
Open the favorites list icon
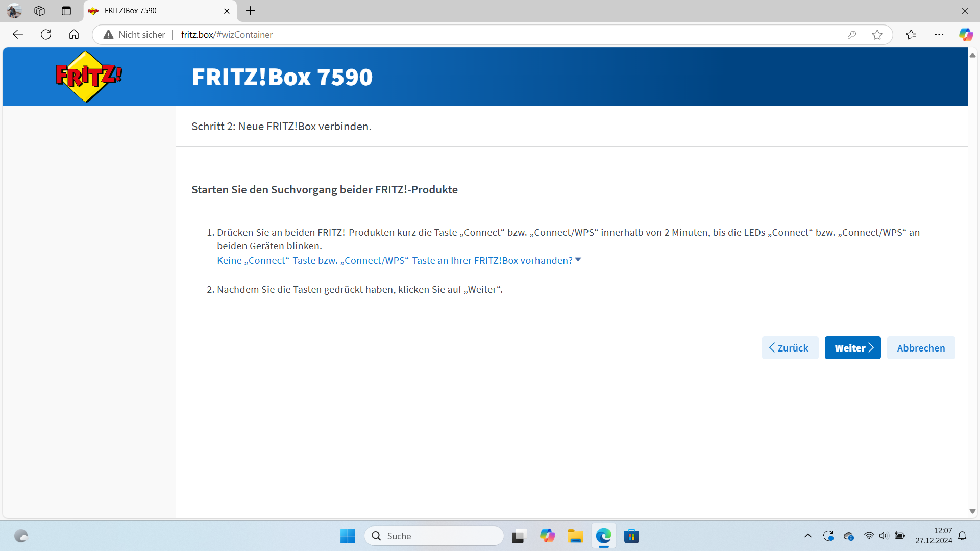pyautogui.click(x=911, y=35)
